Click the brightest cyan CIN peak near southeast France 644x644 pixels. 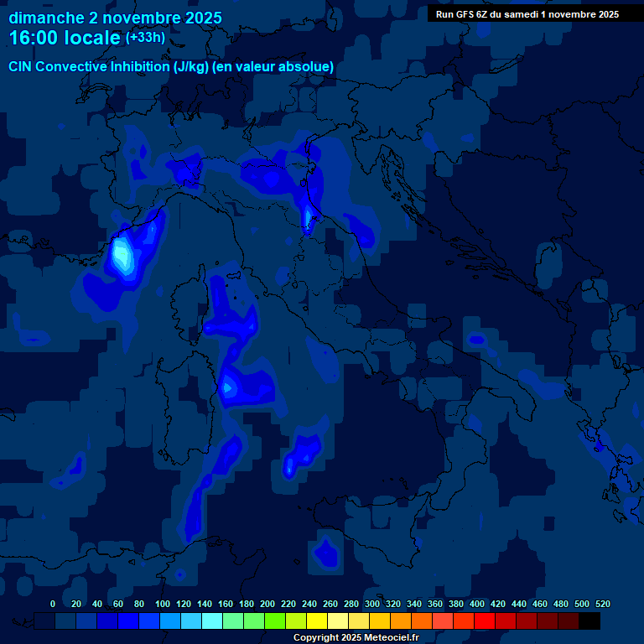pos(122,254)
